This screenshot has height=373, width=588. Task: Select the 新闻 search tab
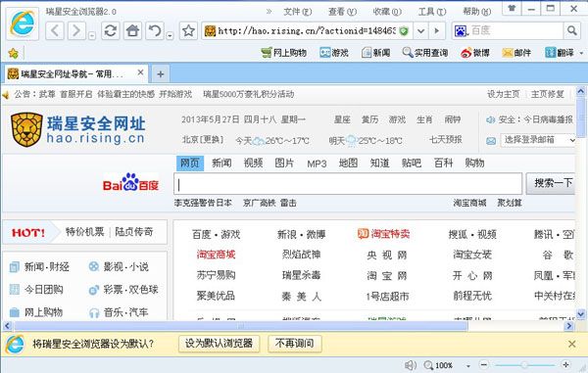pos(221,163)
